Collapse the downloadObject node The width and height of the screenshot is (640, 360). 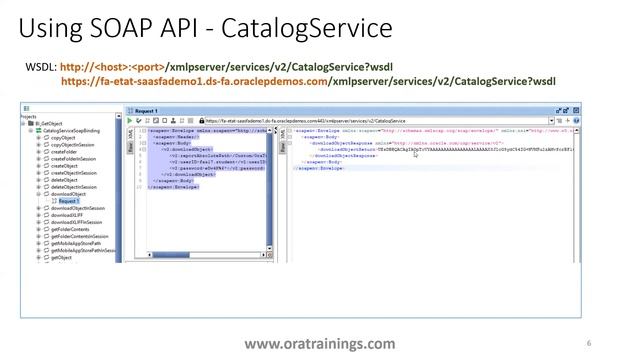(x=39, y=194)
